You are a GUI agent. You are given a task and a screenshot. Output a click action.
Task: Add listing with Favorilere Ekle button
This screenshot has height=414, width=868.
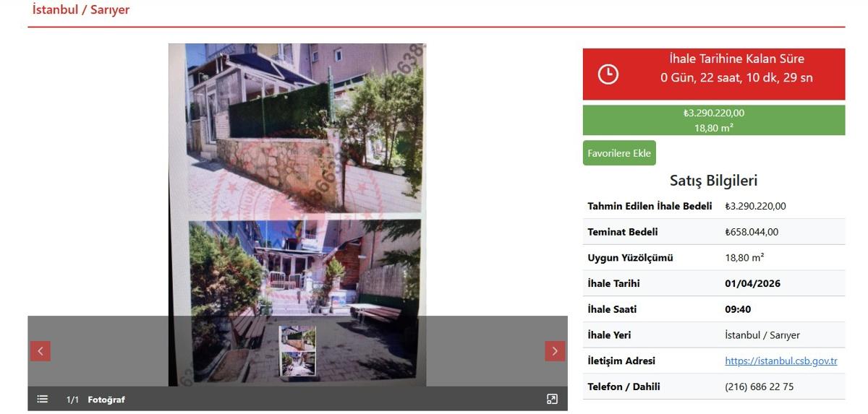pyautogui.click(x=619, y=153)
